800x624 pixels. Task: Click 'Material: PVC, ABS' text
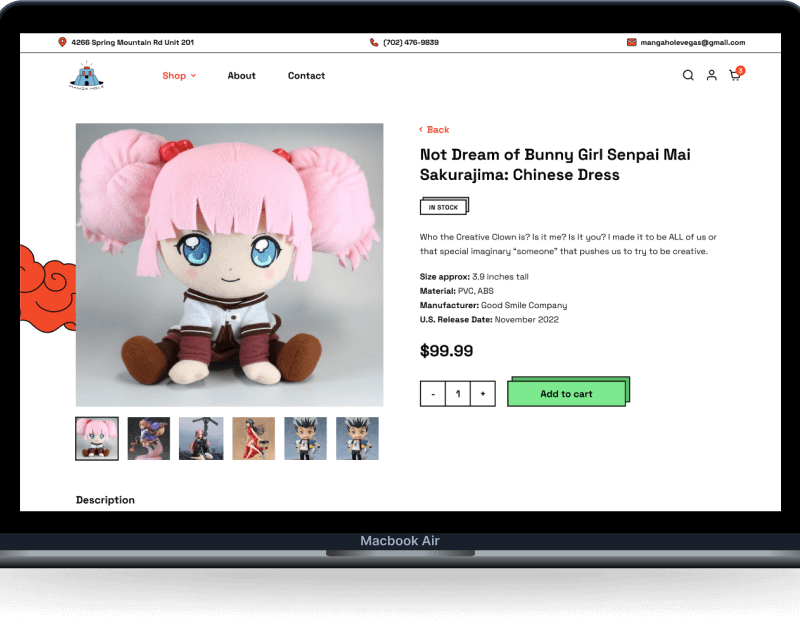(x=457, y=291)
